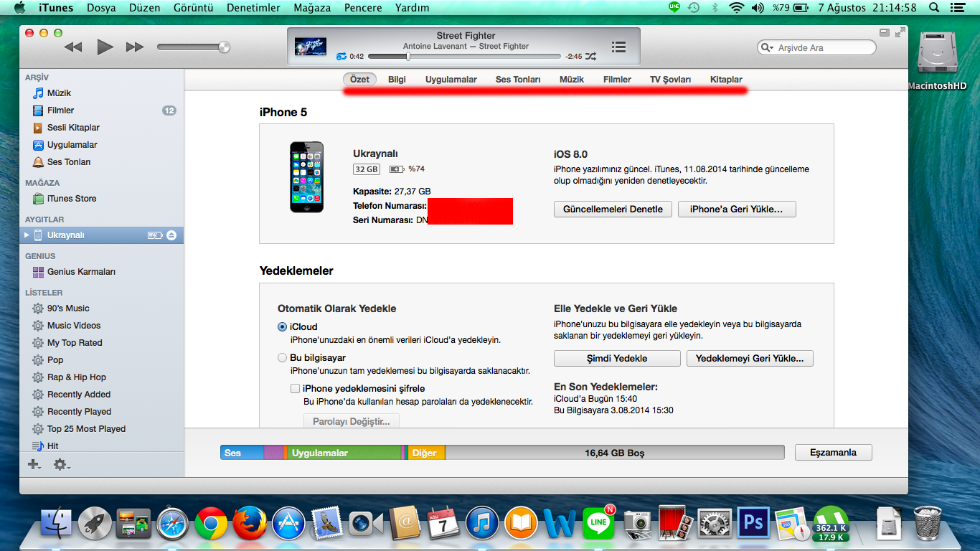
Task: Play the current song
Action: [105, 47]
